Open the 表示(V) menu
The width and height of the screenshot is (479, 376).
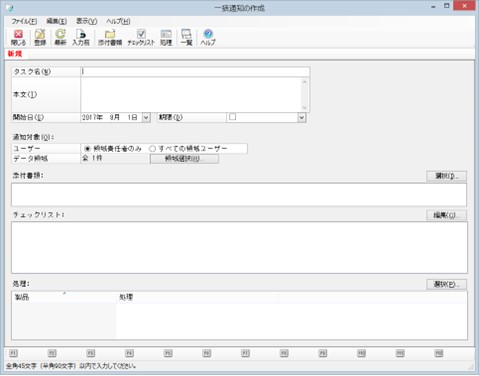tap(87, 21)
